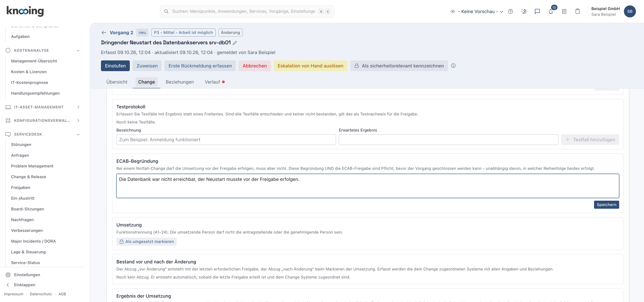Edit the title using the pencil icon

[235, 43]
